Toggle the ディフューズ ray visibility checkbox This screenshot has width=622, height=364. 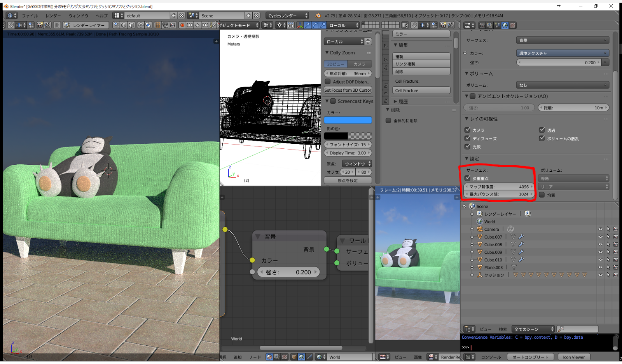click(468, 138)
